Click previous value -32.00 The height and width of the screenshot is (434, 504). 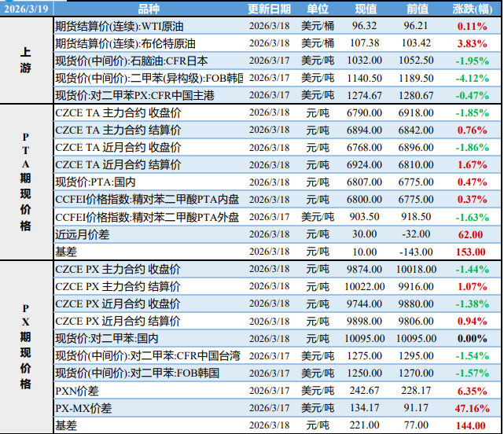point(416,234)
